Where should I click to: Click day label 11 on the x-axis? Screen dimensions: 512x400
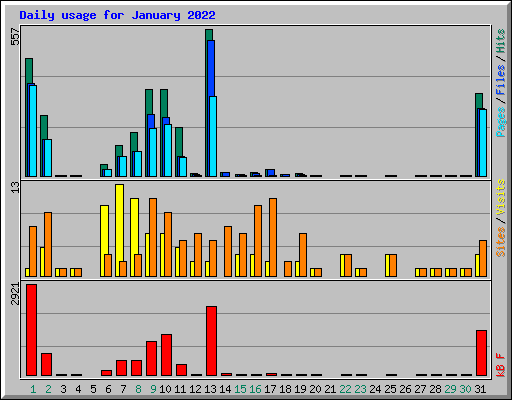click(180, 389)
